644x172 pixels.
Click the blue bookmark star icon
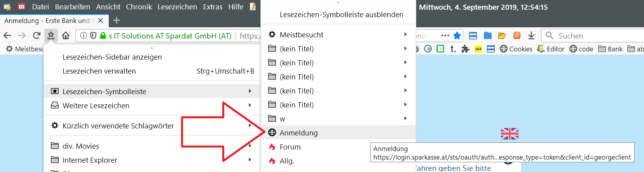pos(457,36)
